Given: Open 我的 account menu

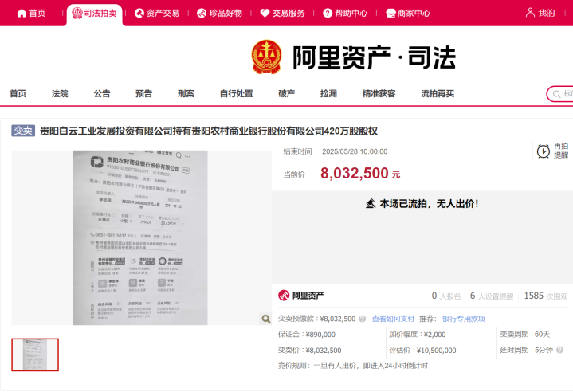Looking at the screenshot, I should [540, 14].
